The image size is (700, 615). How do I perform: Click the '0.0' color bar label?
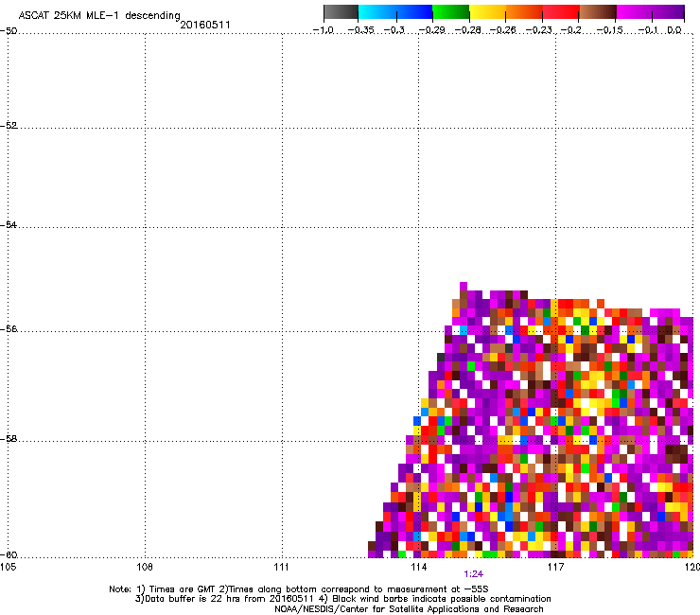click(x=674, y=30)
